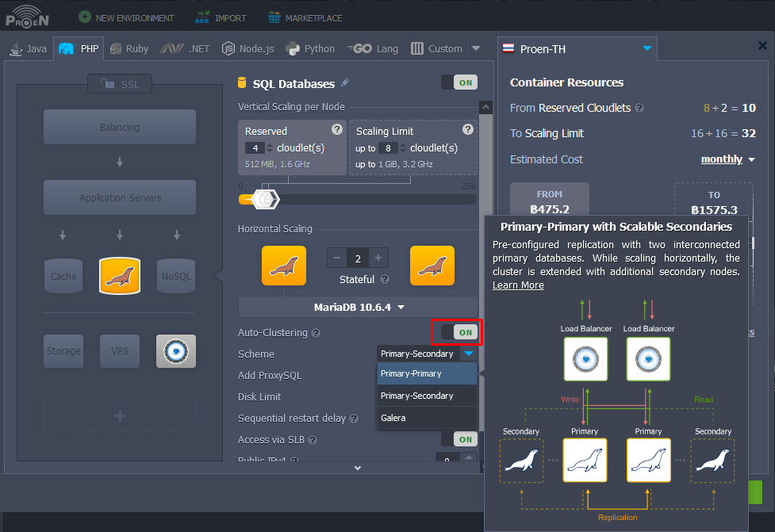Switch to the Ruby tab

coord(129,48)
